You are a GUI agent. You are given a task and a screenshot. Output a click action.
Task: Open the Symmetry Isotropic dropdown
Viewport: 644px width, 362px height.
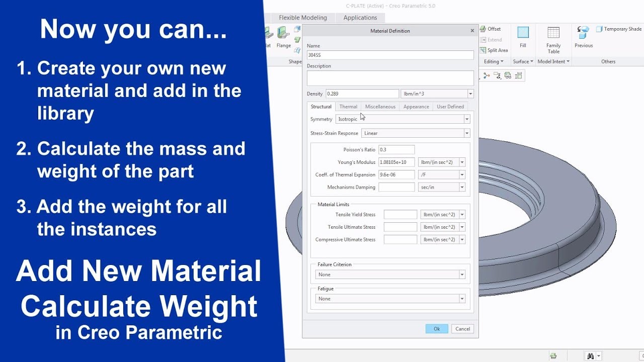[467, 119]
